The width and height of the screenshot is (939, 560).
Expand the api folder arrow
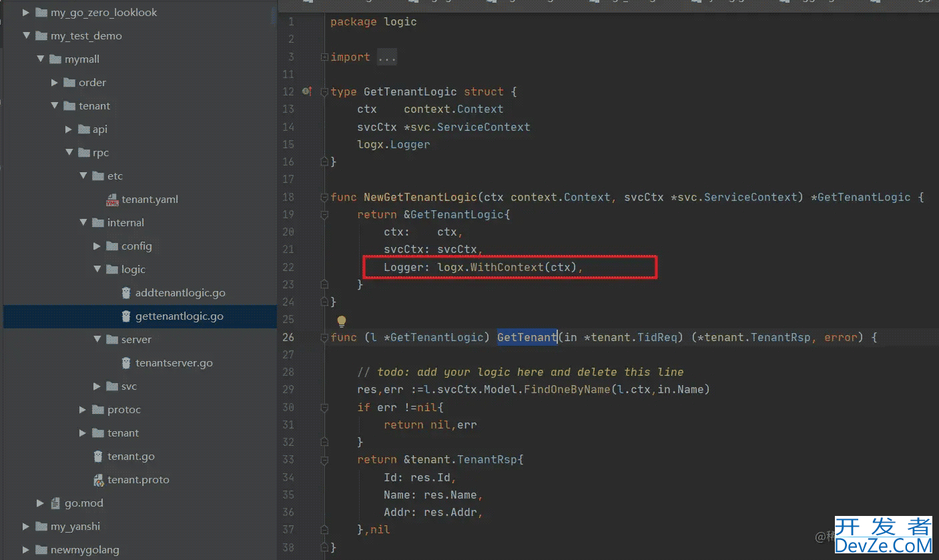[x=69, y=129]
